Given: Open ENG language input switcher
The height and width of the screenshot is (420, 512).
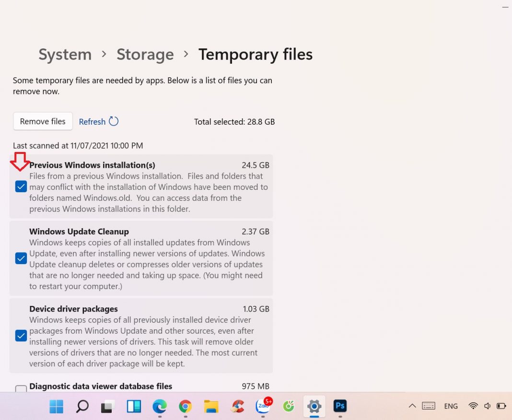Looking at the screenshot, I should point(451,406).
